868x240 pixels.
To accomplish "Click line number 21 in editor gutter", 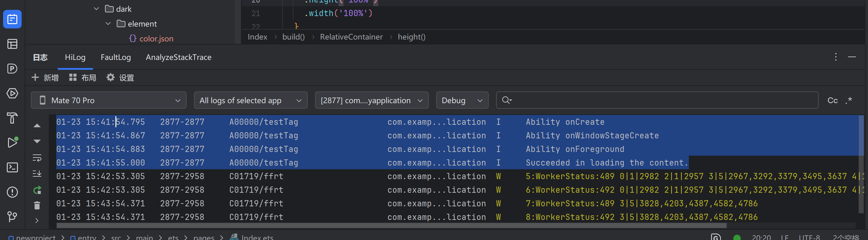I will point(256,14).
